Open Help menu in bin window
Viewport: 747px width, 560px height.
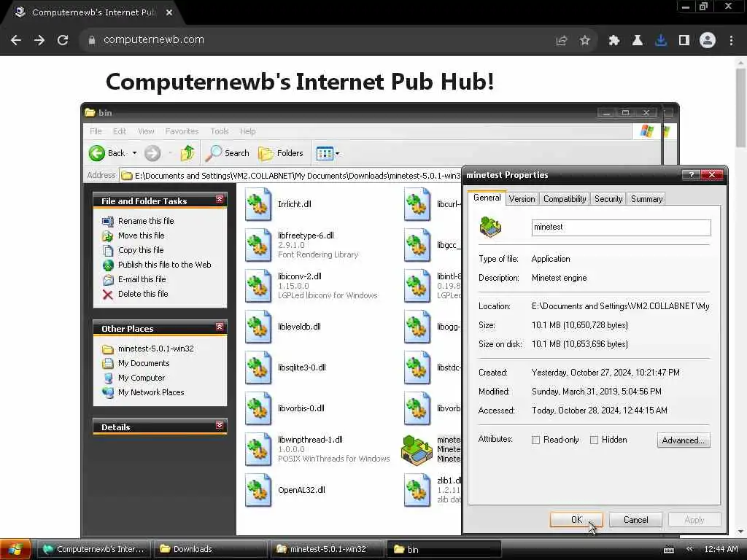pyautogui.click(x=248, y=131)
